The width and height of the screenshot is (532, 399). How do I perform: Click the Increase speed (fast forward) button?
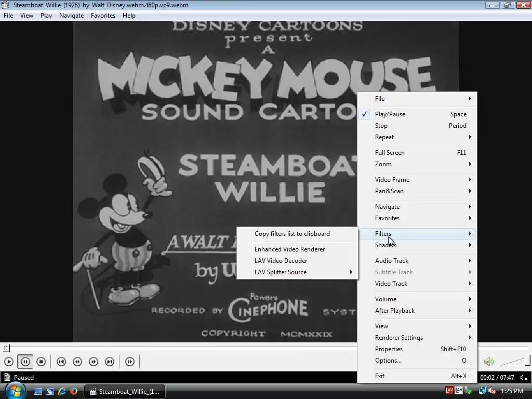94,362
